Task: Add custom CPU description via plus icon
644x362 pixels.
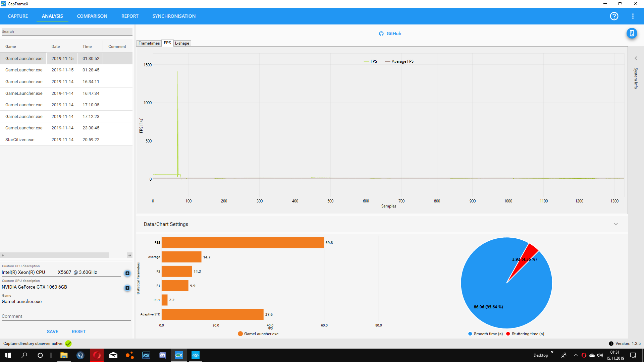Action: pyautogui.click(x=127, y=273)
